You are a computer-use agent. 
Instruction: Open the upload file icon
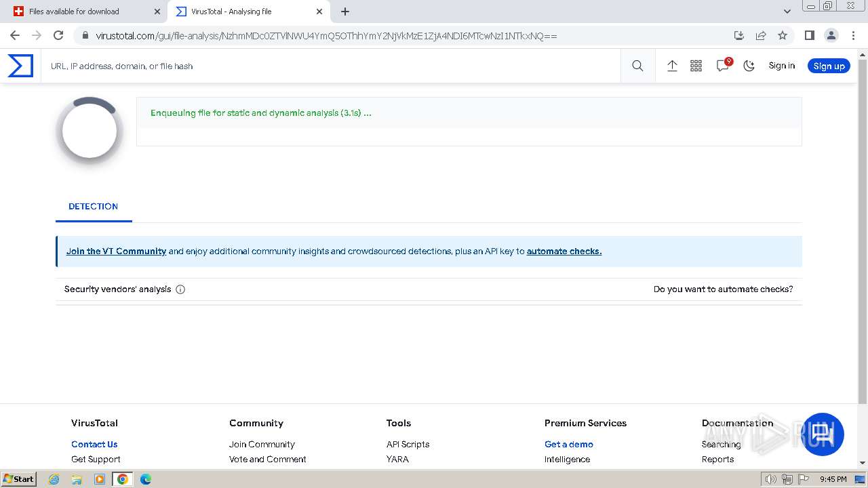[x=672, y=66]
